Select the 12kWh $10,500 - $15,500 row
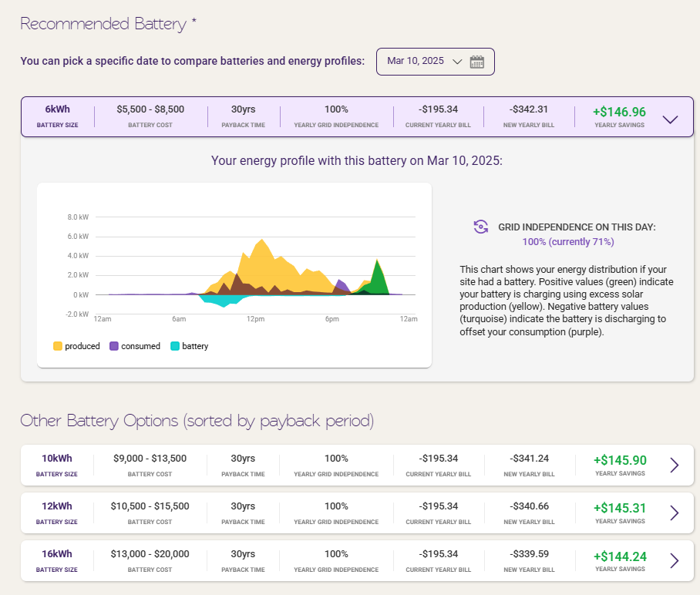700x595 pixels. point(357,513)
